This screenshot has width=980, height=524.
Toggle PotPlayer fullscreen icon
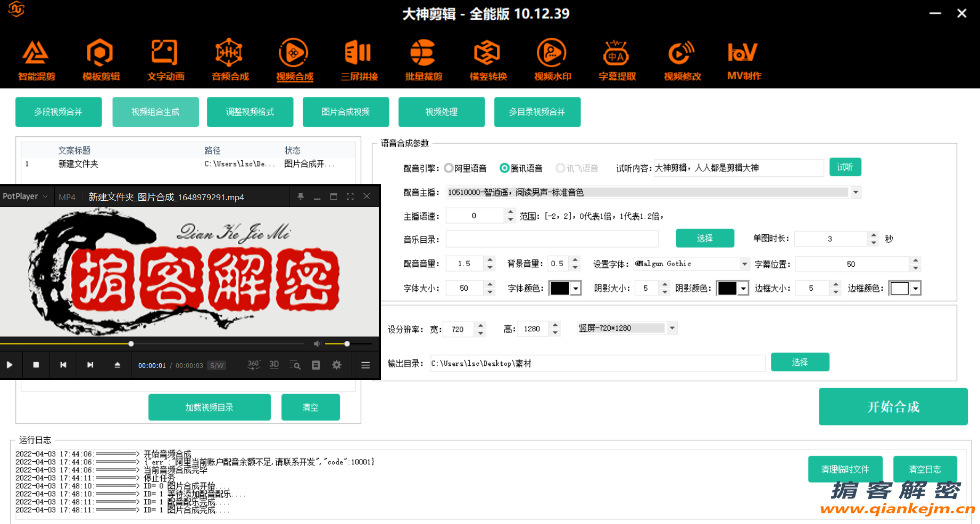350,196
